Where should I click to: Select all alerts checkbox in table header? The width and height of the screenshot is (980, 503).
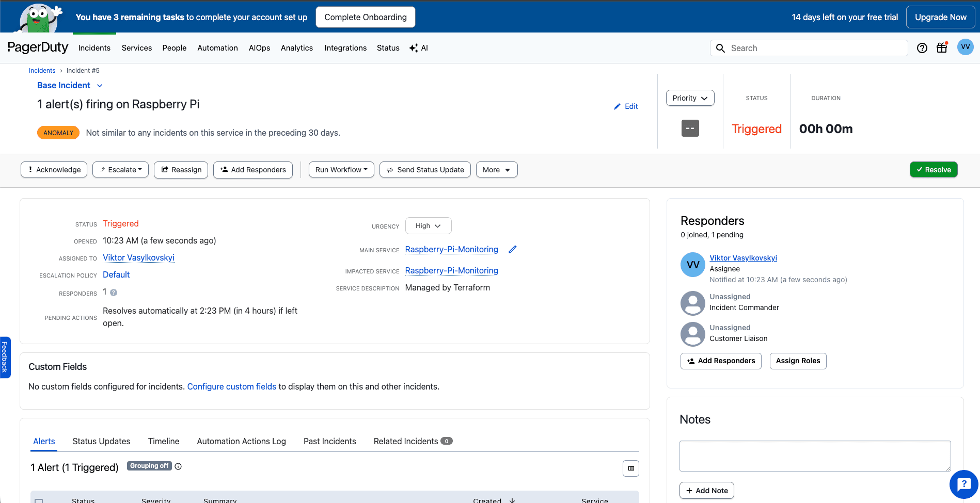[39, 500]
